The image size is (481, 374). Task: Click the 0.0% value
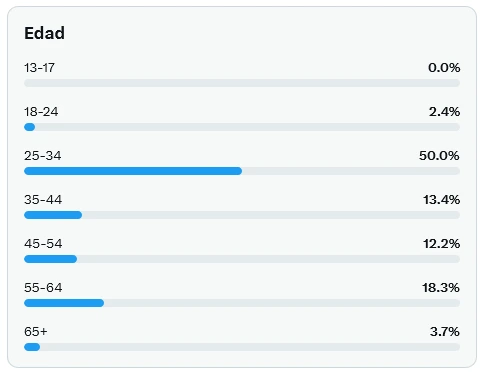[444, 68]
